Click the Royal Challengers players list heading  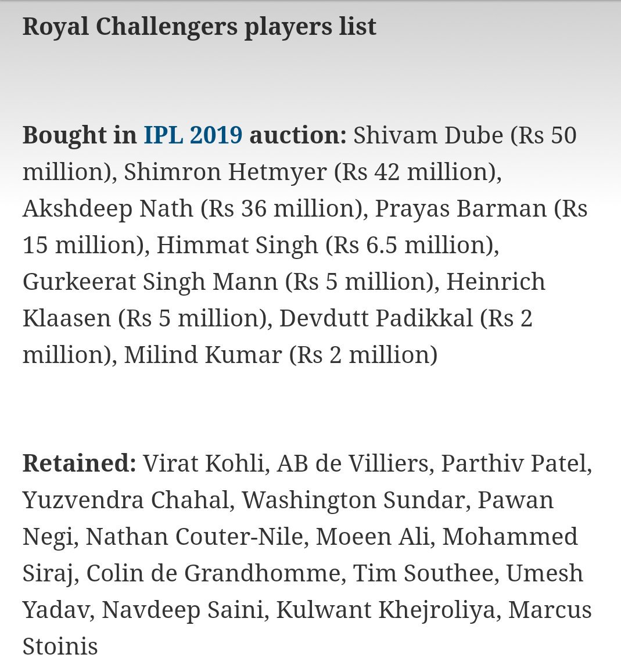click(199, 27)
